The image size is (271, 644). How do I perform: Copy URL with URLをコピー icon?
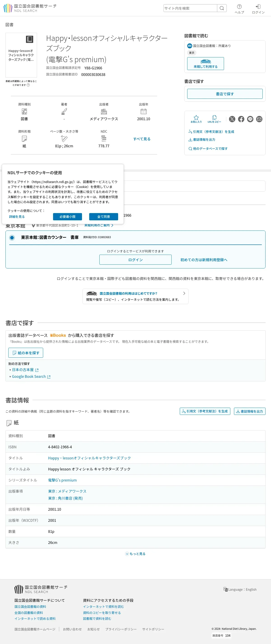(x=214, y=119)
